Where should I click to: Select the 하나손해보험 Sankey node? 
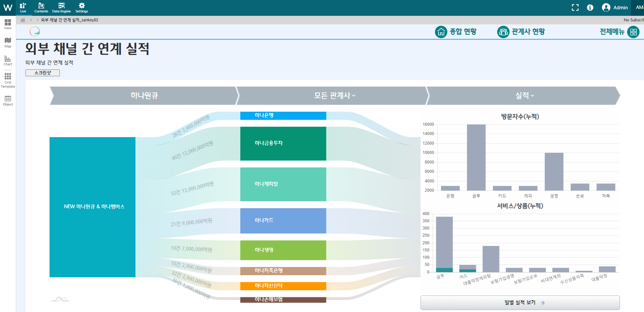tap(283, 300)
